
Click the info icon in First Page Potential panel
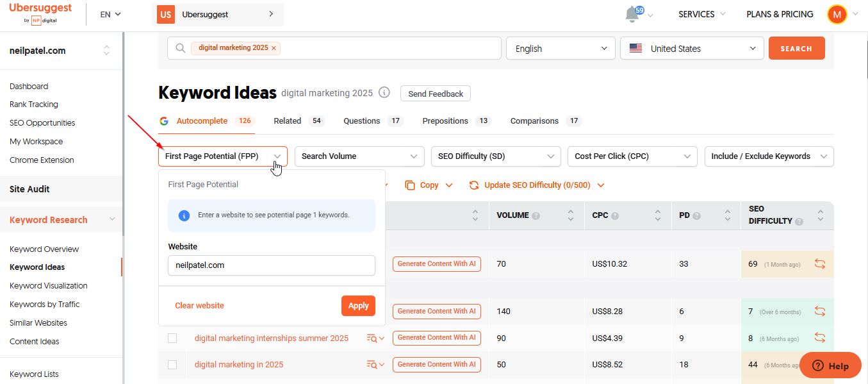184,215
